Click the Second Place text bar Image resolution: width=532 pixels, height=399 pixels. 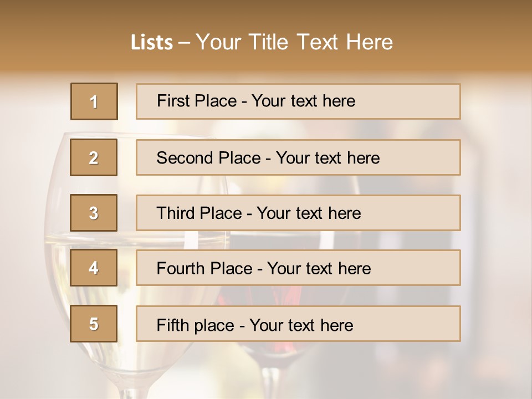(298, 157)
